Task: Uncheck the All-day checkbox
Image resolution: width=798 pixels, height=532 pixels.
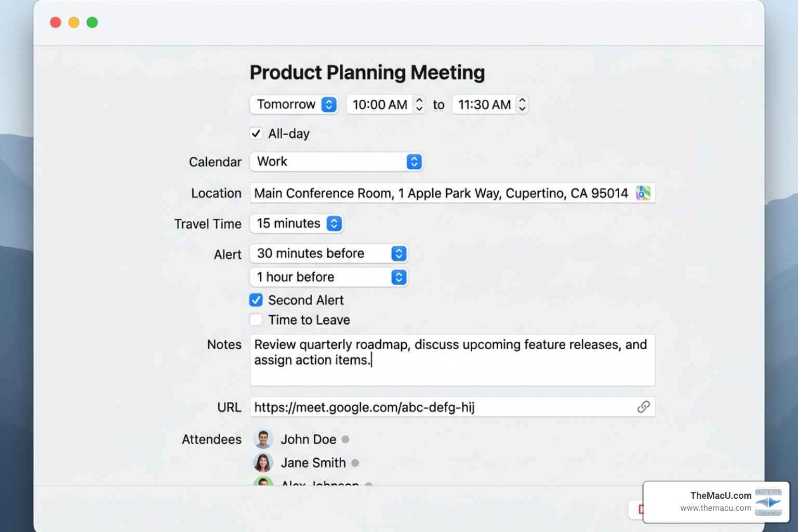Action: (256, 134)
